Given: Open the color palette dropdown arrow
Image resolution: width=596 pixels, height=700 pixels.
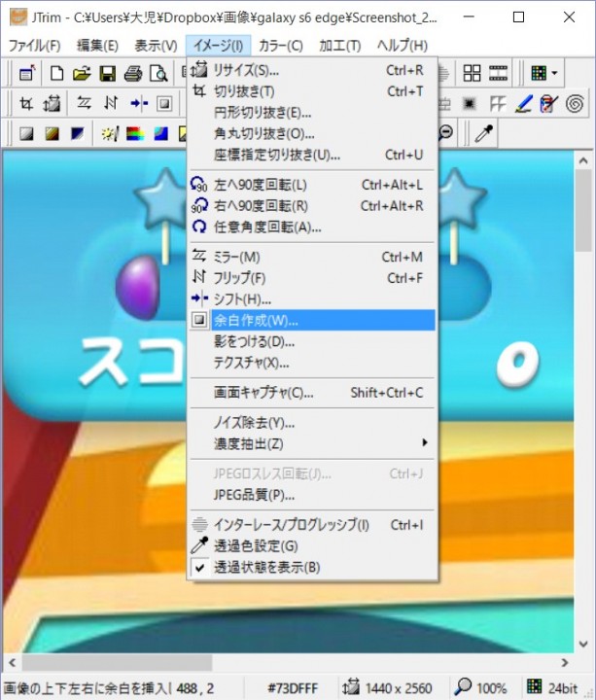Looking at the screenshot, I should coord(554,73).
